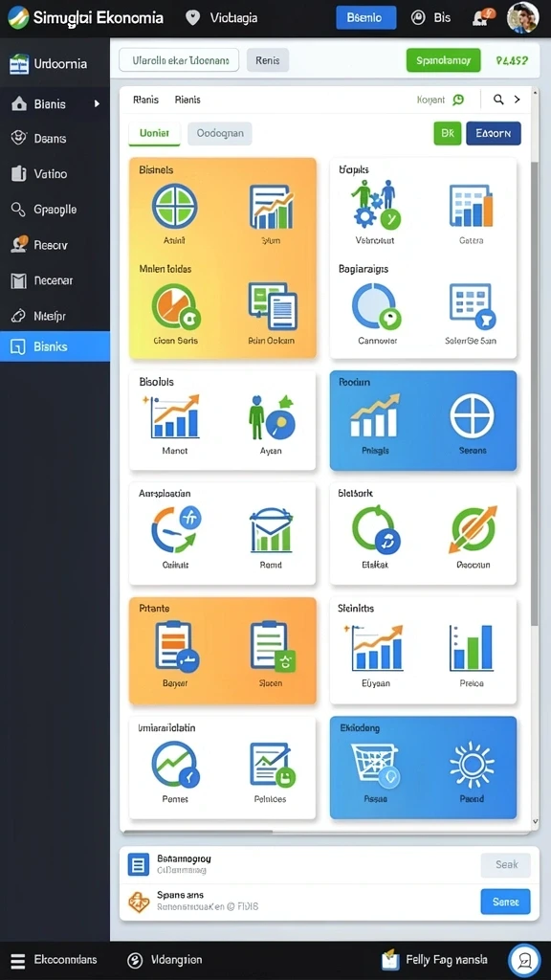
Task: Click the Spans ans list row icon
Action: [x=138, y=902]
